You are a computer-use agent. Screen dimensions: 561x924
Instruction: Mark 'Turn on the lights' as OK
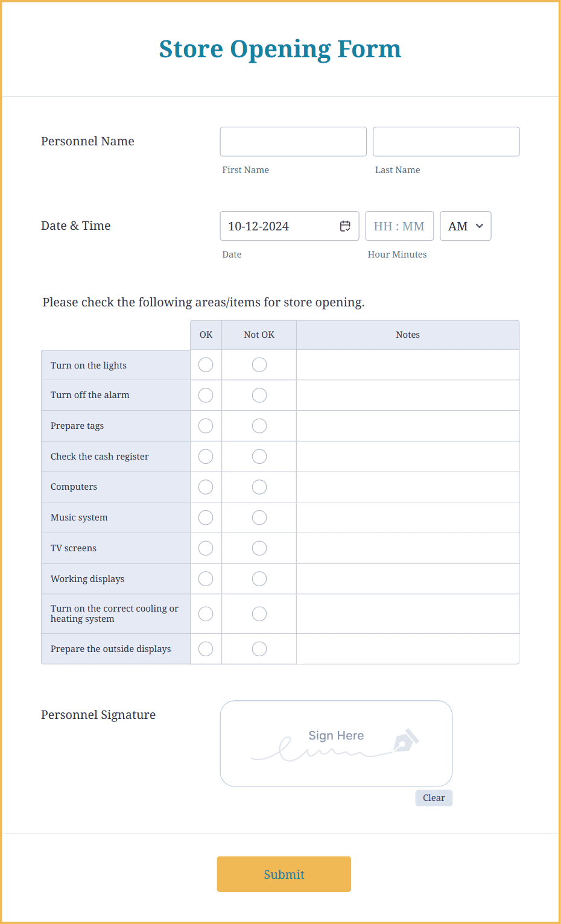(206, 364)
